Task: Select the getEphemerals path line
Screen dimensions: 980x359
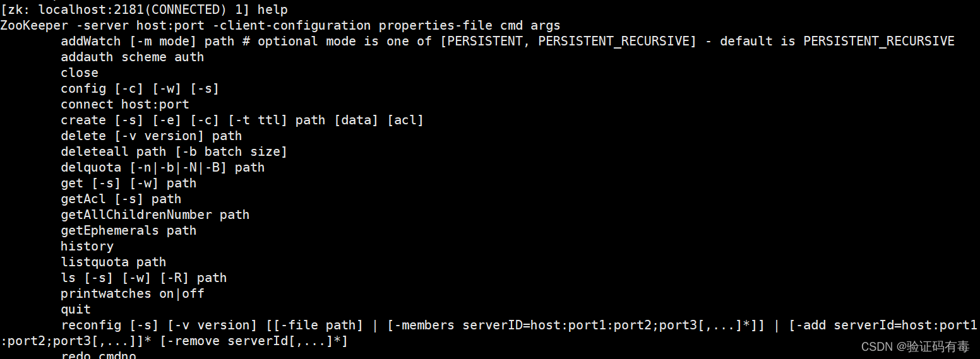Action: [x=129, y=230]
